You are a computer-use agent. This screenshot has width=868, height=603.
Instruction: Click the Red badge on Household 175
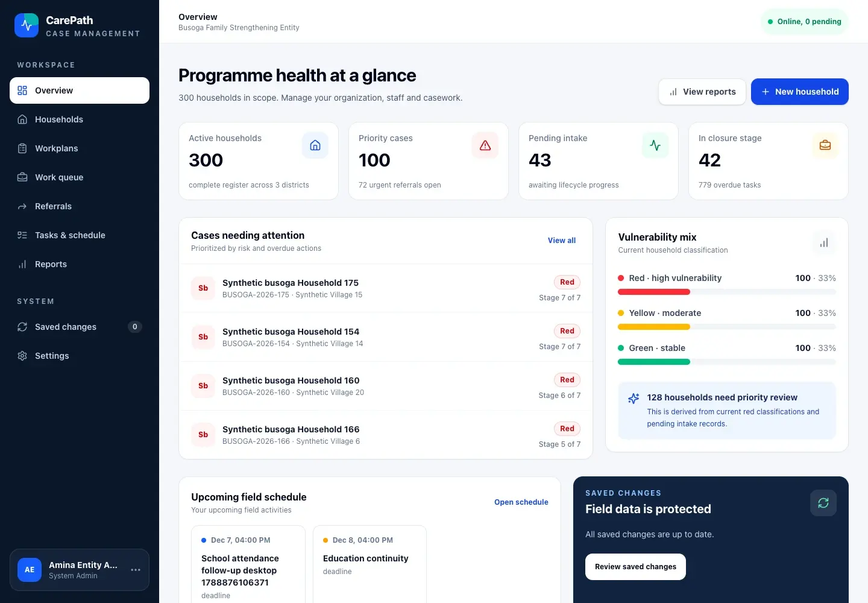[567, 282]
